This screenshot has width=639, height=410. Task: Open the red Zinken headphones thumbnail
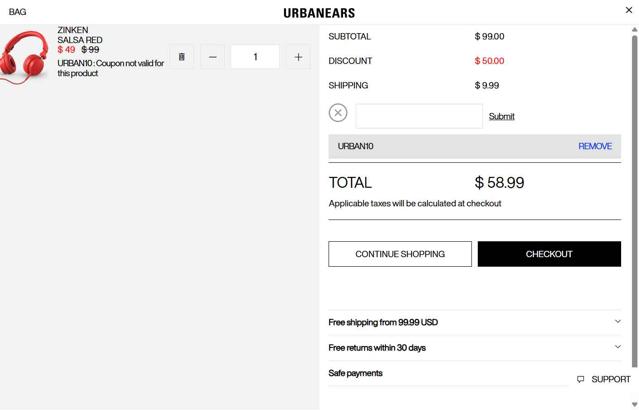click(x=25, y=56)
